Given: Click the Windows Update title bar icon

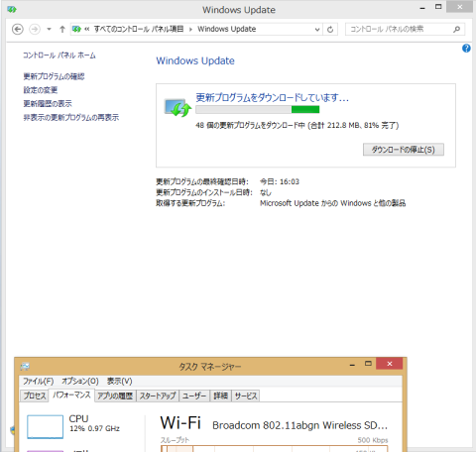Looking at the screenshot, I should tap(12, 10).
